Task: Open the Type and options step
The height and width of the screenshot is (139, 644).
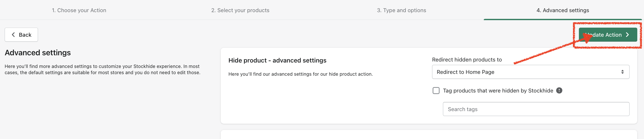Action: [401, 10]
